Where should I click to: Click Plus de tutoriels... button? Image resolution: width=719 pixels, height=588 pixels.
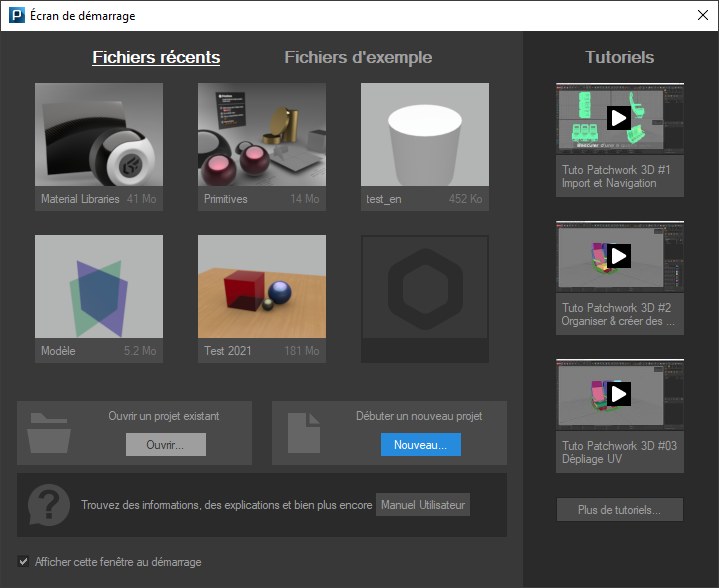619,510
